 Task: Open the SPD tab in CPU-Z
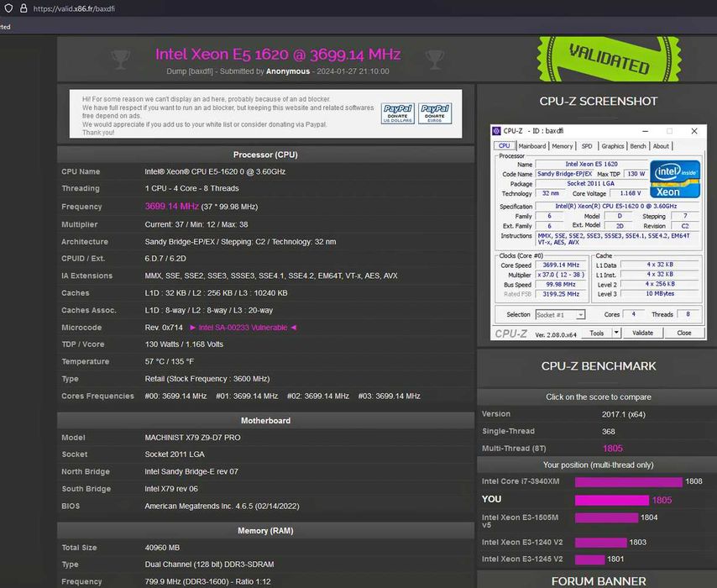coord(587,146)
